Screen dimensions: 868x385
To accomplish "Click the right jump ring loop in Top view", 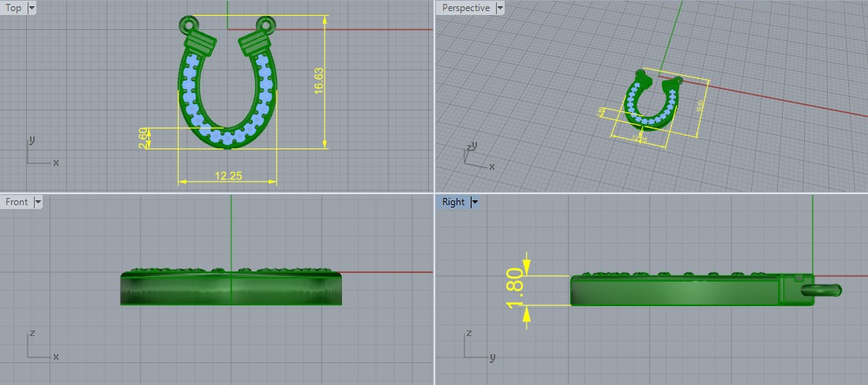I will click(266, 24).
